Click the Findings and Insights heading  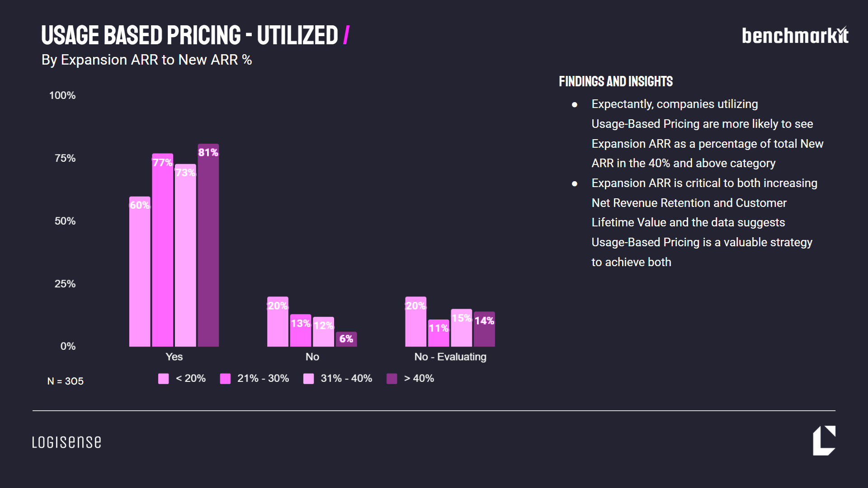point(616,82)
